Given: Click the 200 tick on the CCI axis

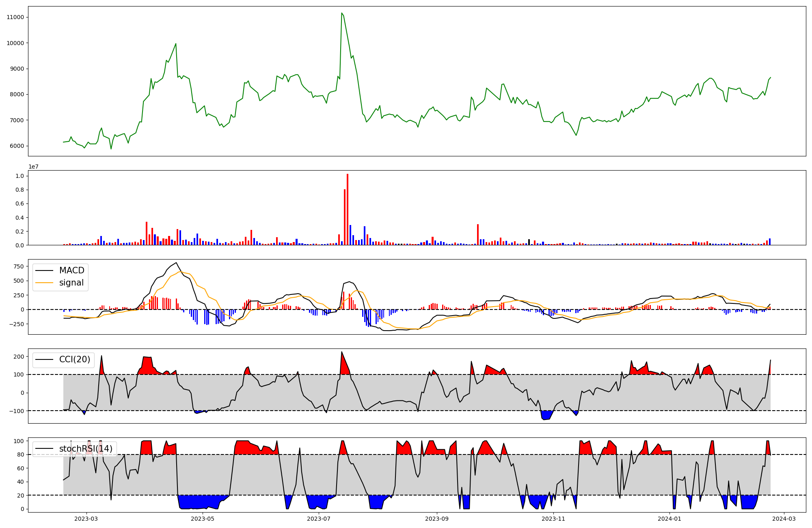Looking at the screenshot, I should 19,357.
